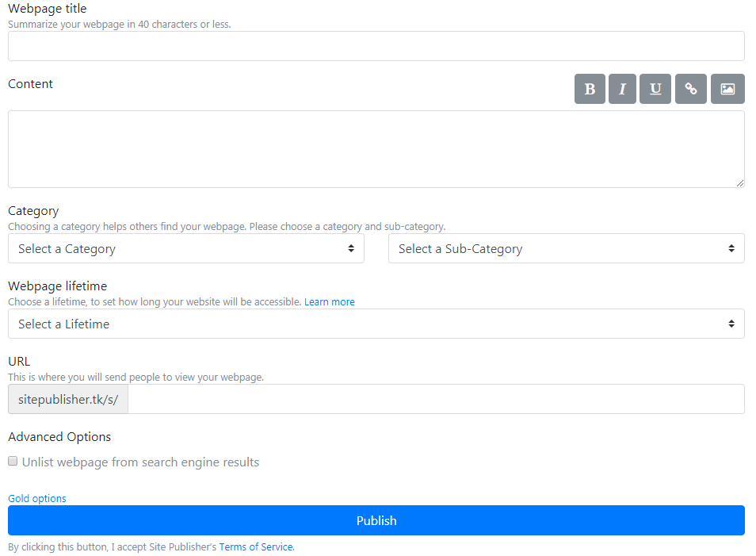Click the Publish button
This screenshot has height=556, width=756.
[x=376, y=520]
